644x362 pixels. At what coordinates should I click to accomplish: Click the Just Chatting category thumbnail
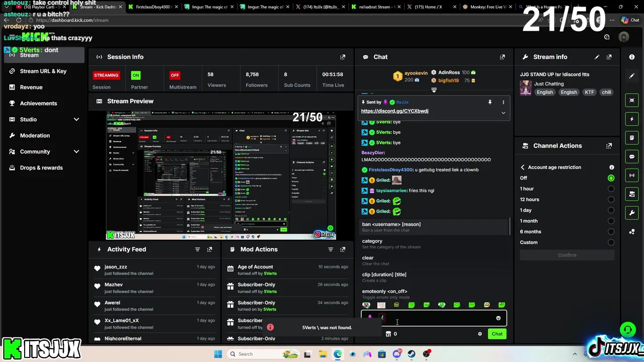526,88
